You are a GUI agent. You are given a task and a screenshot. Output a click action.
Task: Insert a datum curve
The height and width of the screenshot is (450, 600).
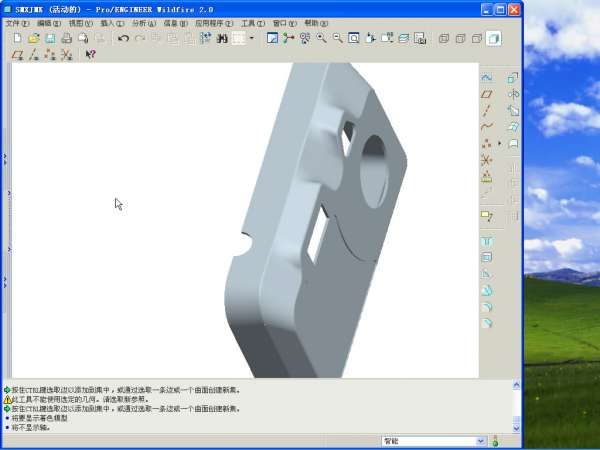[x=487, y=127]
